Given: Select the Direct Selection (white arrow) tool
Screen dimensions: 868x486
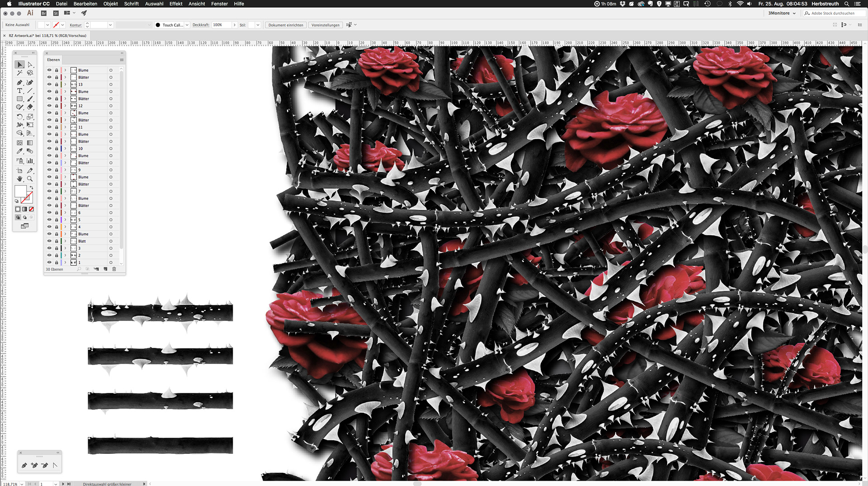Looking at the screenshot, I should pyautogui.click(x=30, y=65).
